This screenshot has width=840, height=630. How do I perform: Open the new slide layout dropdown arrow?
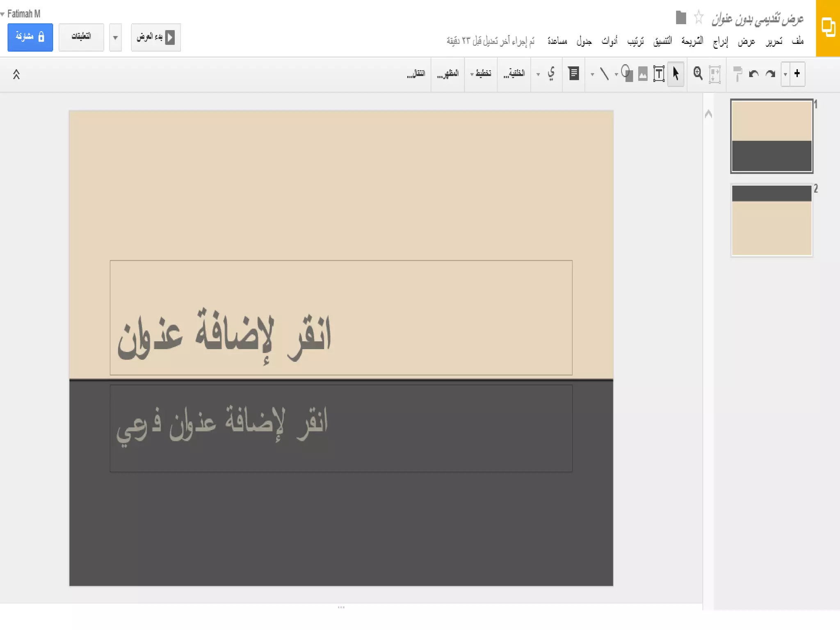pos(785,74)
